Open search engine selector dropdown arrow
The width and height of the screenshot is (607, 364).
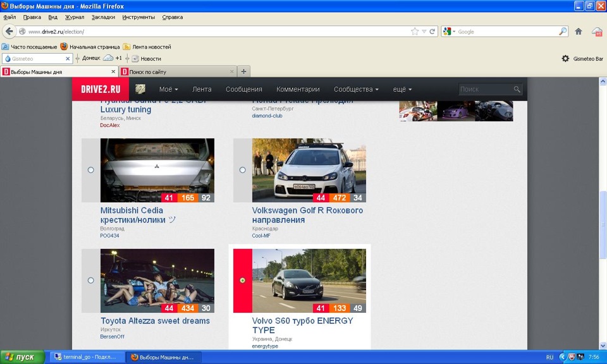pos(454,32)
